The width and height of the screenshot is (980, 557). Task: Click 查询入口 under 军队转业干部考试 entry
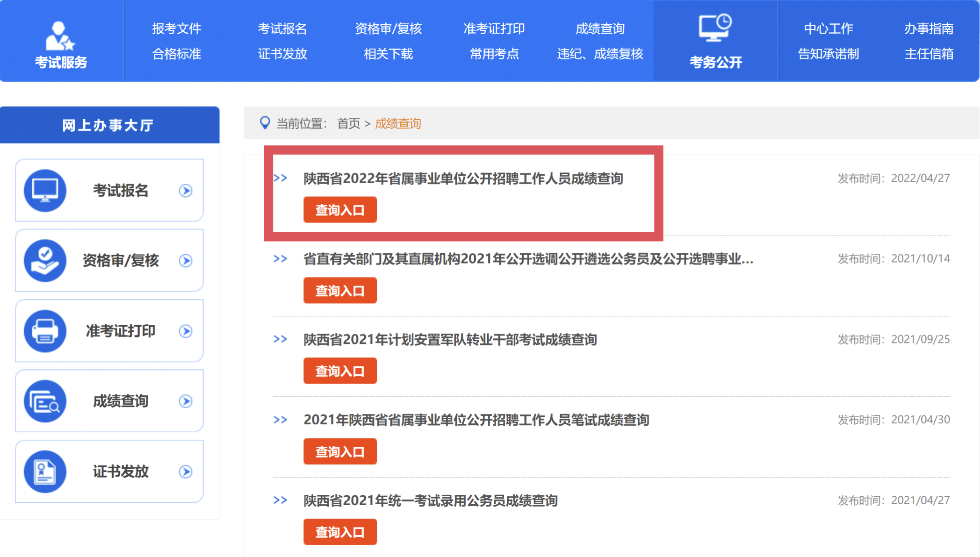click(340, 371)
